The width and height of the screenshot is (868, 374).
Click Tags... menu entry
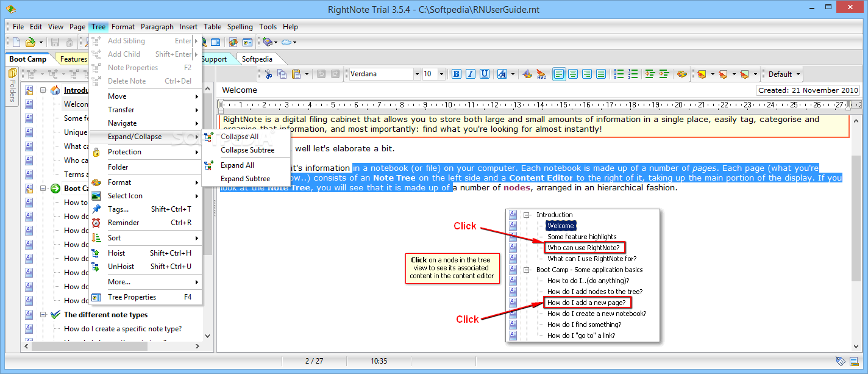click(145, 209)
